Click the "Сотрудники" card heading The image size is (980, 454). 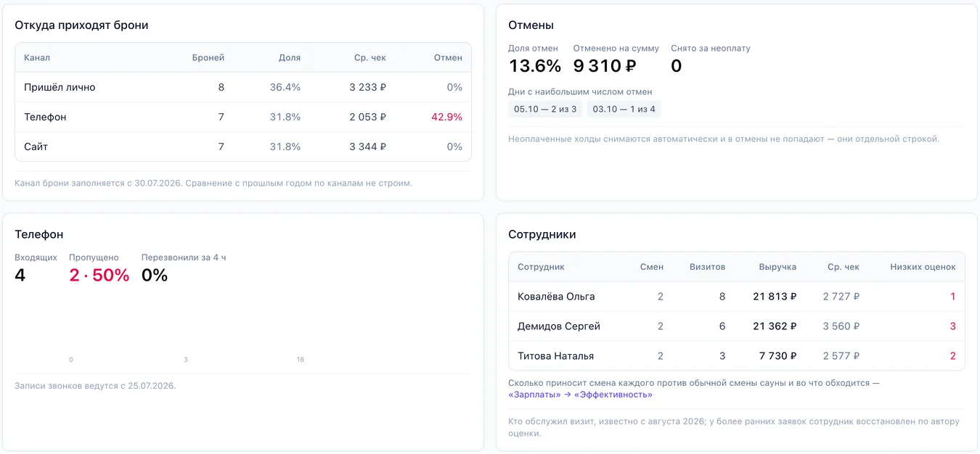(542, 235)
